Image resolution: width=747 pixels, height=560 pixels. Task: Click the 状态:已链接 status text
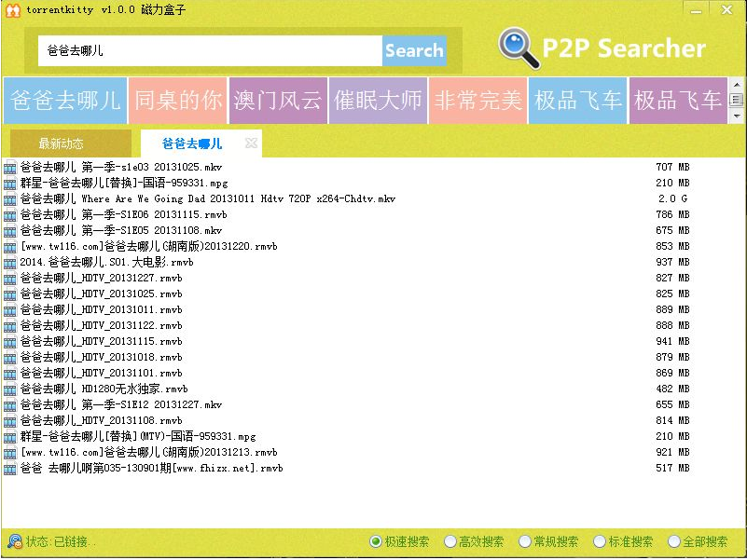click(60, 542)
